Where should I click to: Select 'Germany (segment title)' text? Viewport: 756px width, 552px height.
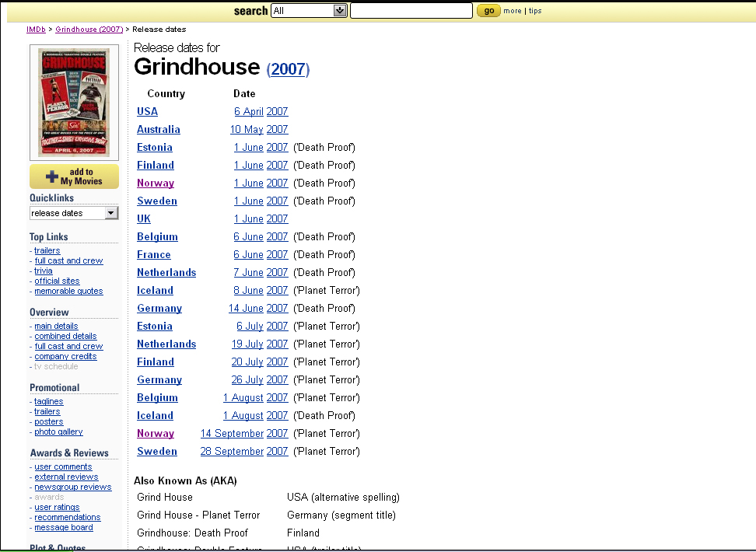341,515
